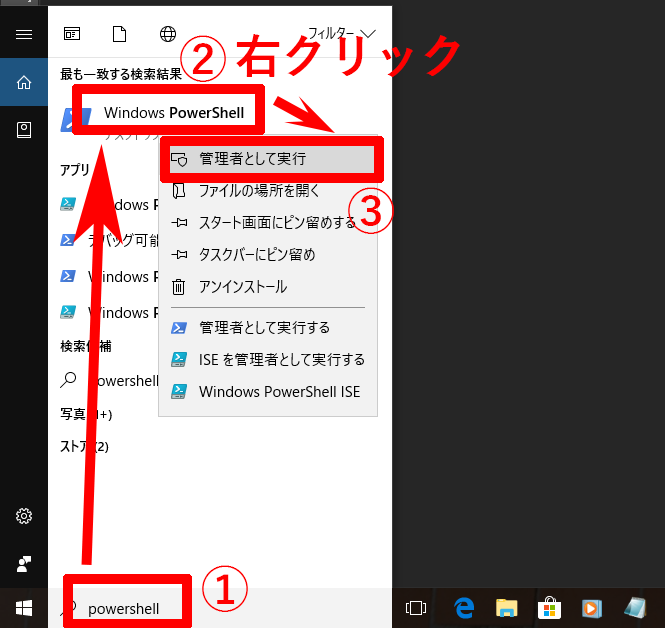Filter results by Apps icon

tap(72, 34)
